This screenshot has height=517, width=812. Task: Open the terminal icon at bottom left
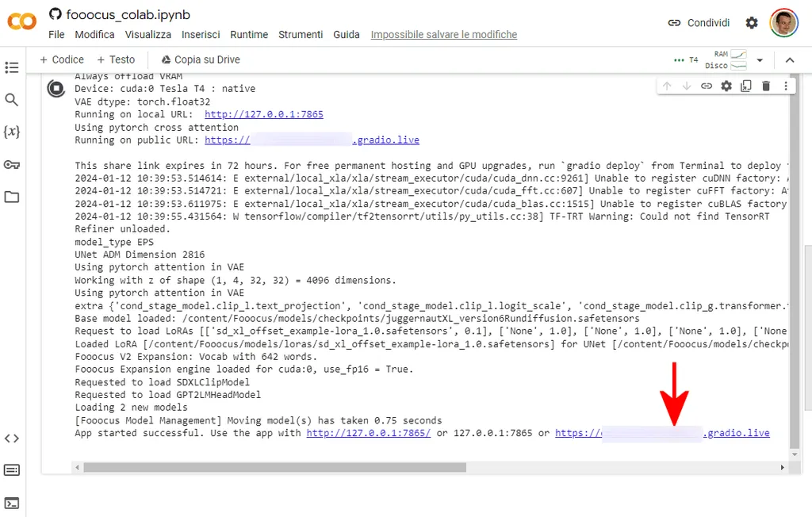pyautogui.click(x=12, y=503)
